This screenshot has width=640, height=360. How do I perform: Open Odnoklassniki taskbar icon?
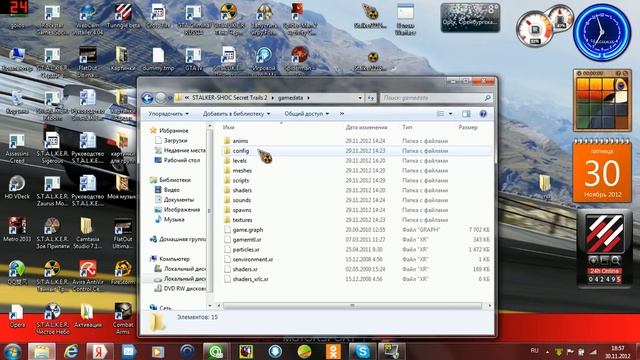[333, 351]
